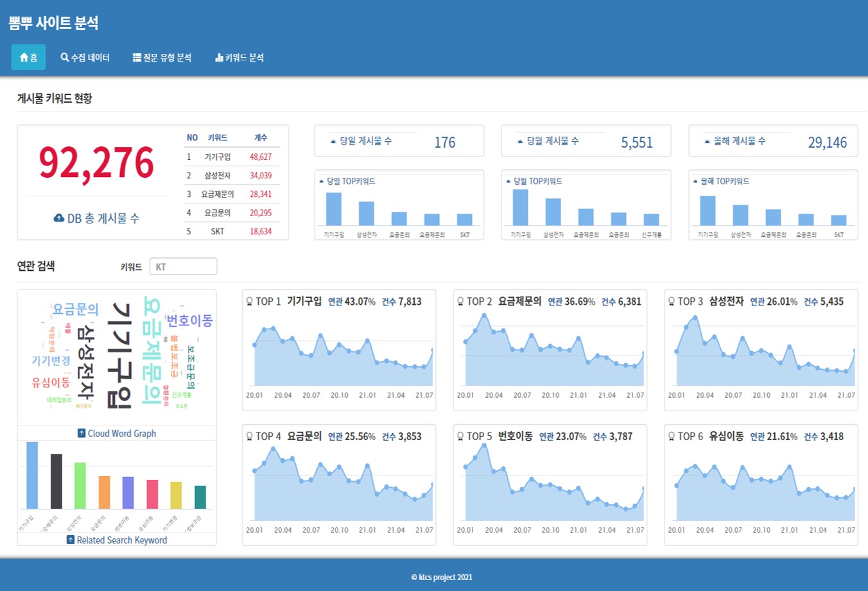This screenshot has width=868, height=591.
Task: Click the bar chart icon beside 키워드 분석
Action: click(219, 58)
